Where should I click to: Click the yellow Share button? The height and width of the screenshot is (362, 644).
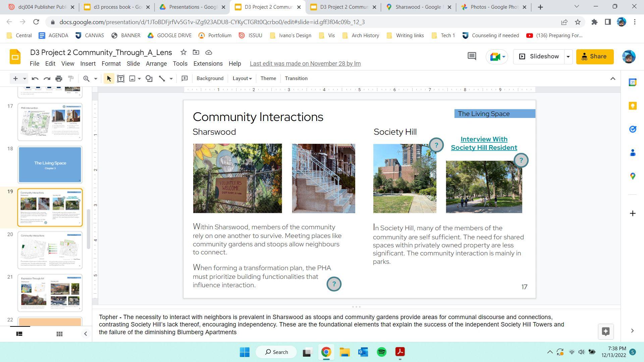(594, 57)
